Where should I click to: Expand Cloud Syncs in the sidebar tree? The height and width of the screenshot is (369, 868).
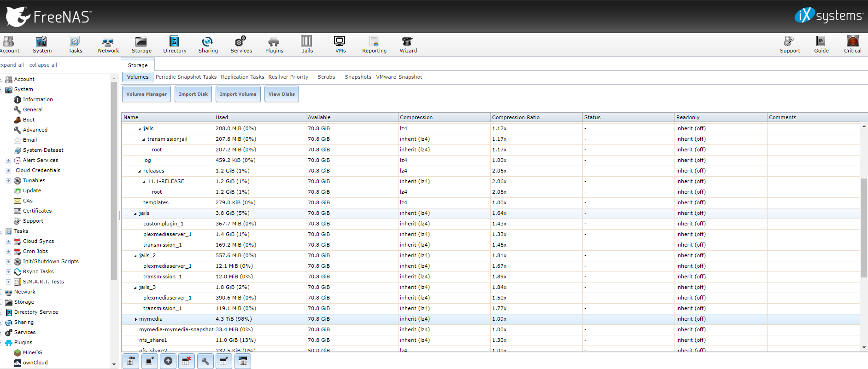(8, 241)
